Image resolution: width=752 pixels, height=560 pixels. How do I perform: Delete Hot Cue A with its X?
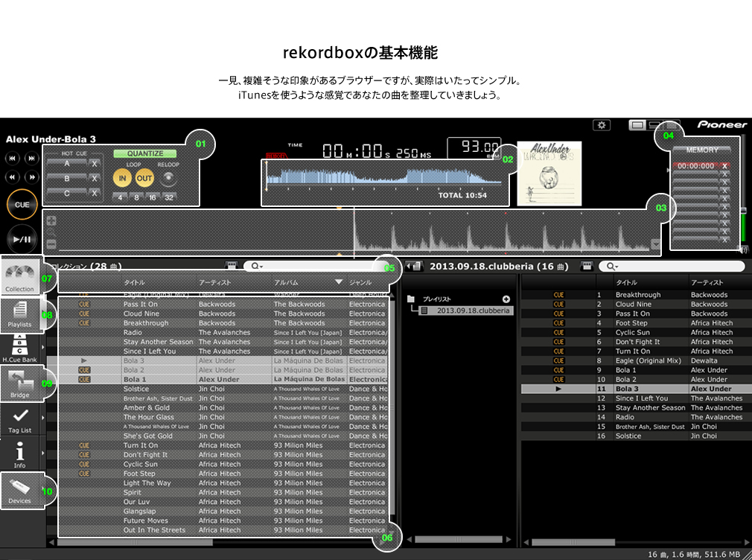click(x=95, y=164)
